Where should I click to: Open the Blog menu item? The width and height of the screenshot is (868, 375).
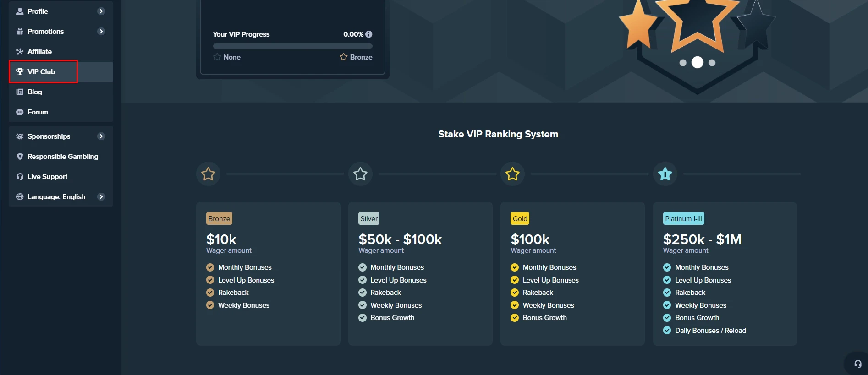(x=61, y=92)
